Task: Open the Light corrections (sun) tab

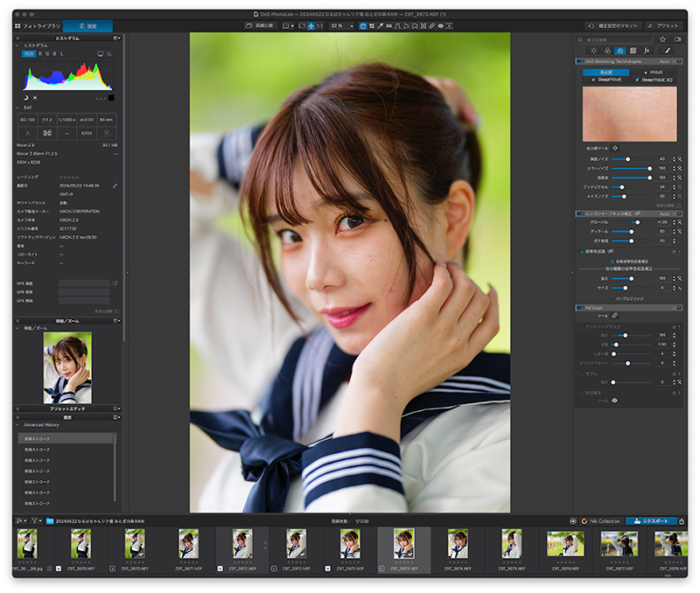Action: tap(593, 51)
